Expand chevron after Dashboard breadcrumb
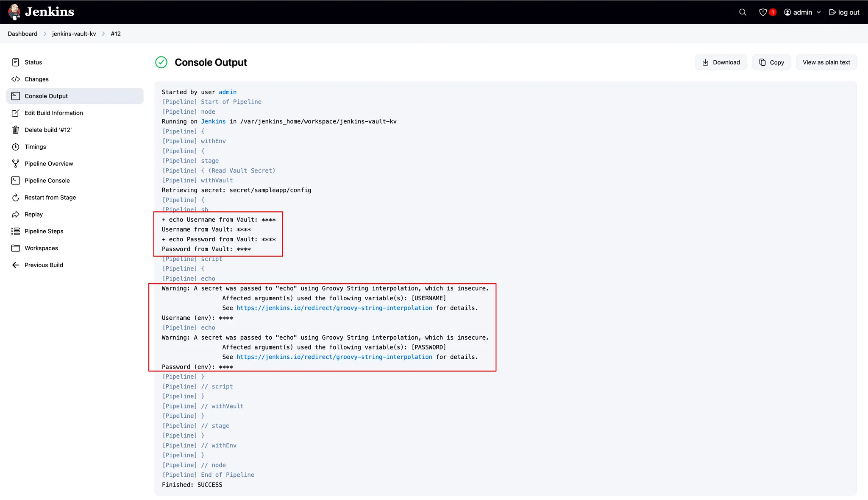This screenshot has width=868, height=500. pyautogui.click(x=45, y=34)
